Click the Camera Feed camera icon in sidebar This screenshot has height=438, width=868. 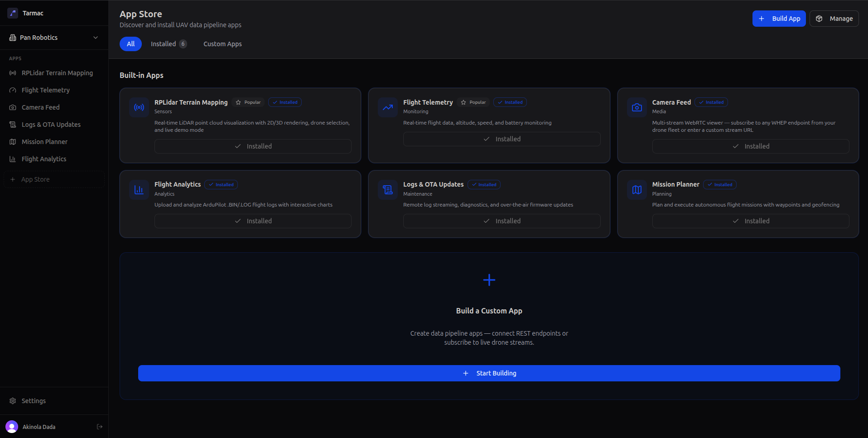pyautogui.click(x=13, y=107)
